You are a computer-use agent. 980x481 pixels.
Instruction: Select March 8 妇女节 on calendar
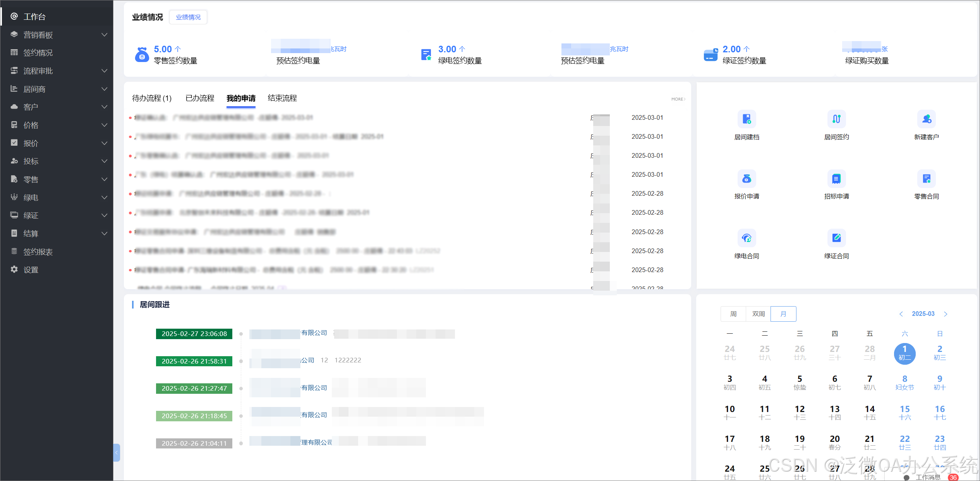point(904,382)
